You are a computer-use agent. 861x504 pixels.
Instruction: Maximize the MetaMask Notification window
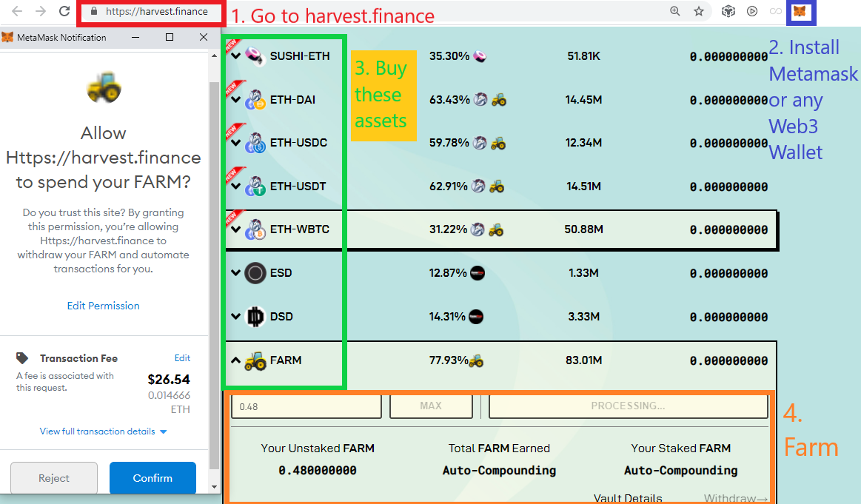(170, 37)
